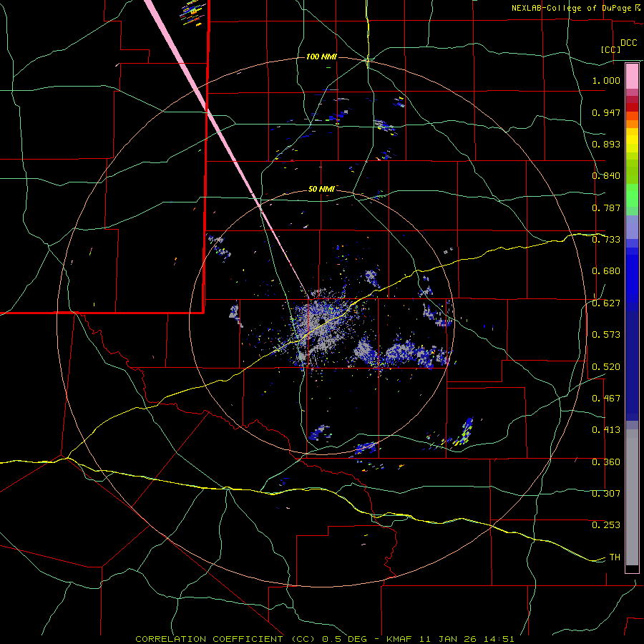Select the 0.253 color scale value
The height and width of the screenshot is (644, 644).
coord(606,525)
